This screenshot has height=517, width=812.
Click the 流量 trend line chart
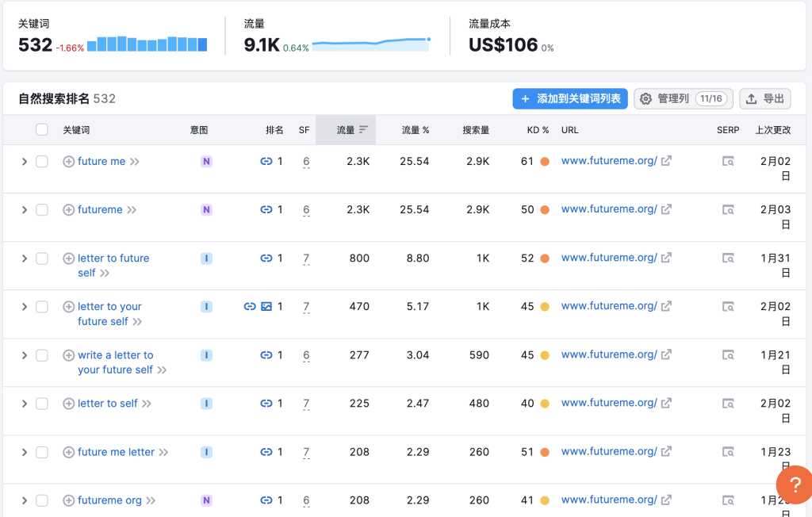pos(371,44)
